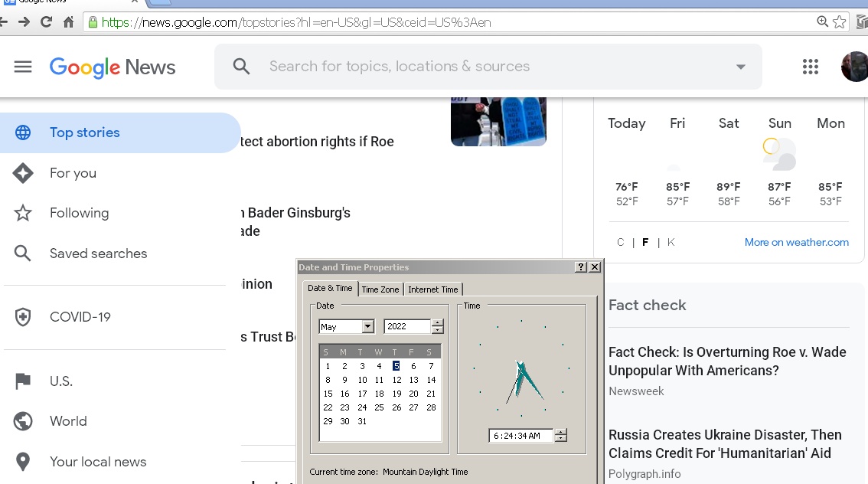This screenshot has height=484, width=868.
Task: Click the help question mark in dialog
Action: [581, 267]
